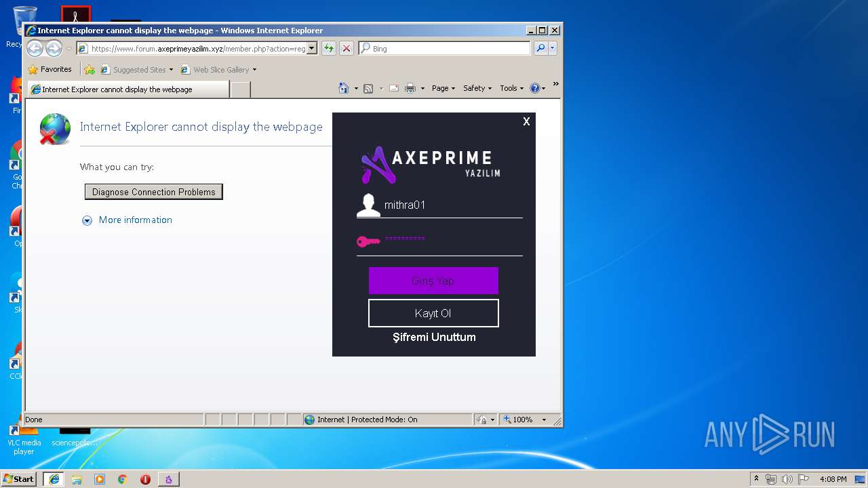This screenshot has height=488, width=868.
Task: Open Opera from the taskbar
Action: pos(145,479)
